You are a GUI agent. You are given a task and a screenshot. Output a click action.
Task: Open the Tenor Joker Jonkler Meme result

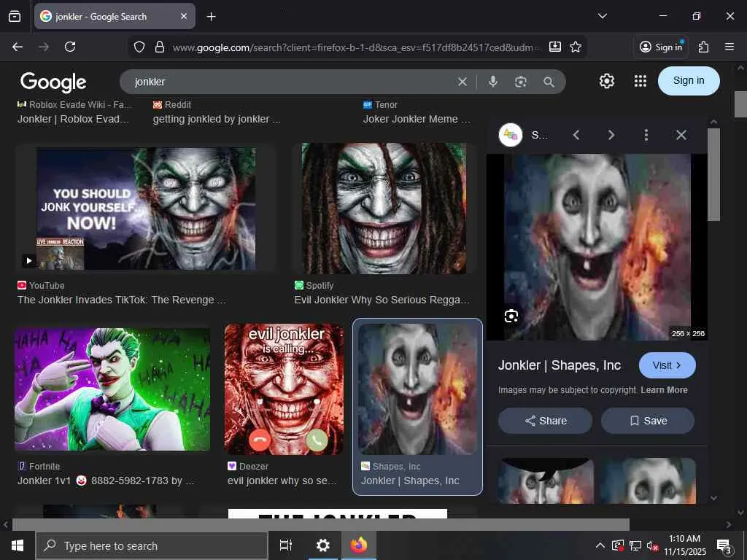417,119
